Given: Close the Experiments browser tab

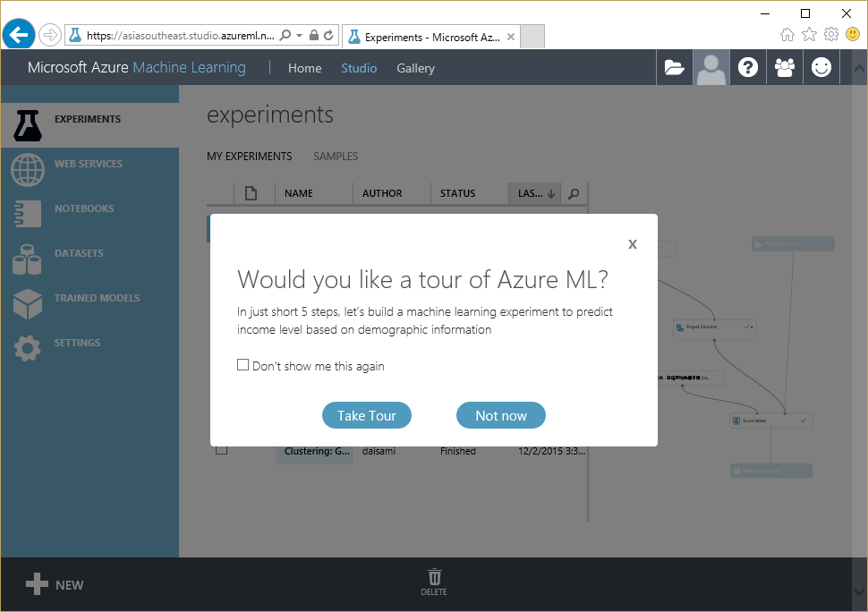Looking at the screenshot, I should point(511,37).
